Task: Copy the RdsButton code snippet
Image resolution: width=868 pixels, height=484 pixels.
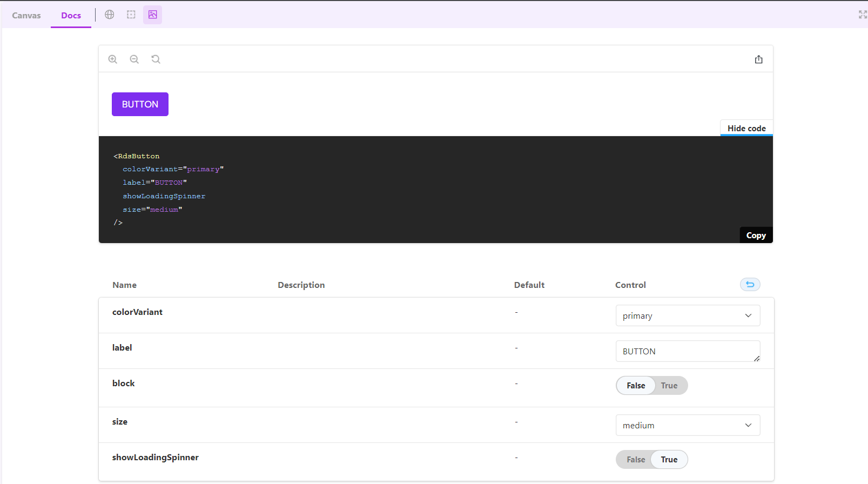Action: (x=756, y=236)
